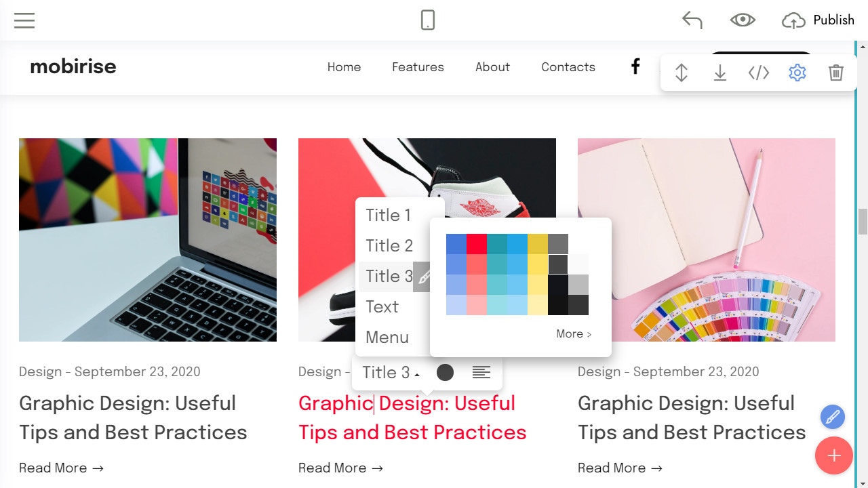
Task: Click the laptop article thumbnail
Action: tap(148, 240)
